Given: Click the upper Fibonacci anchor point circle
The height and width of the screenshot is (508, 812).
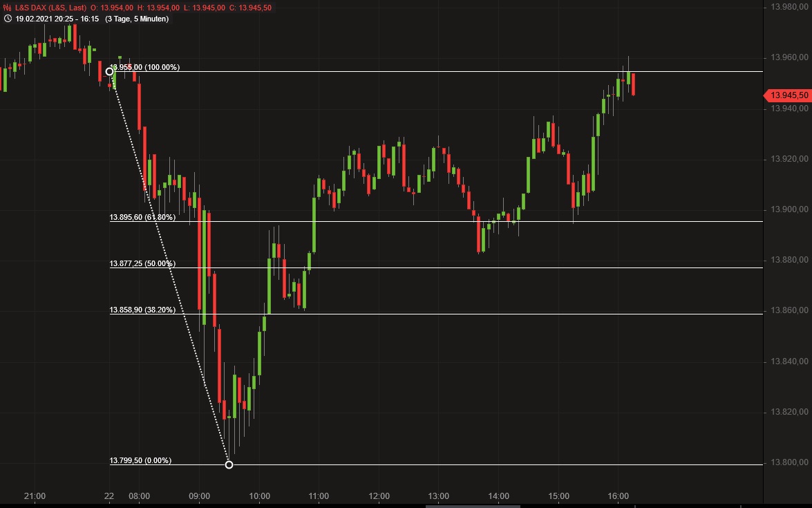Looking at the screenshot, I should (110, 71).
